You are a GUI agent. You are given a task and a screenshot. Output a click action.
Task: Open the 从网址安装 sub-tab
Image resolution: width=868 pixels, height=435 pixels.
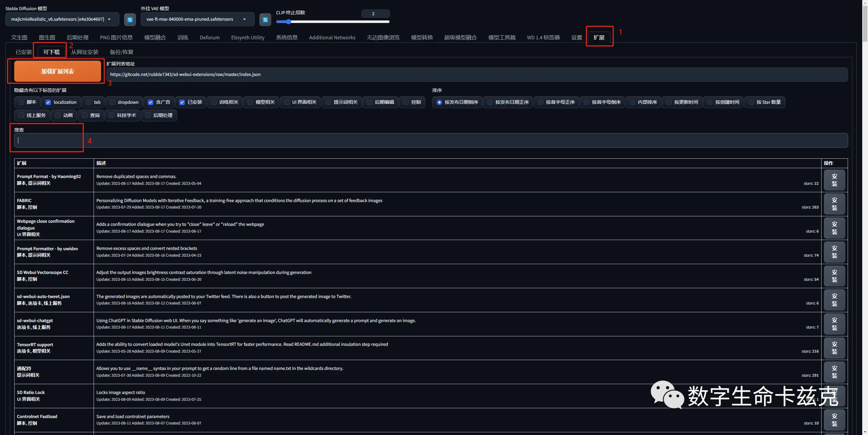(85, 52)
